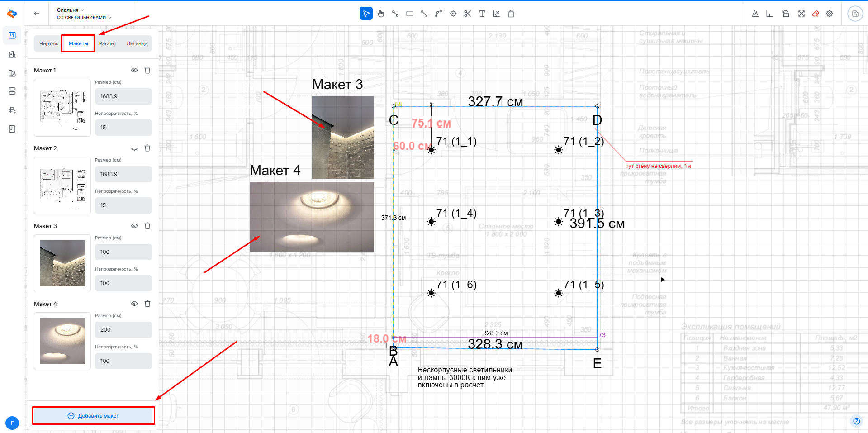Choose the rectangle drawing tool

click(410, 14)
